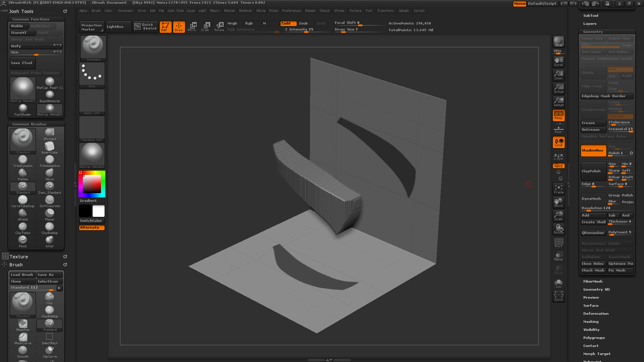644x362 pixels.
Task: Click the Projection Master button
Action: 92,27
